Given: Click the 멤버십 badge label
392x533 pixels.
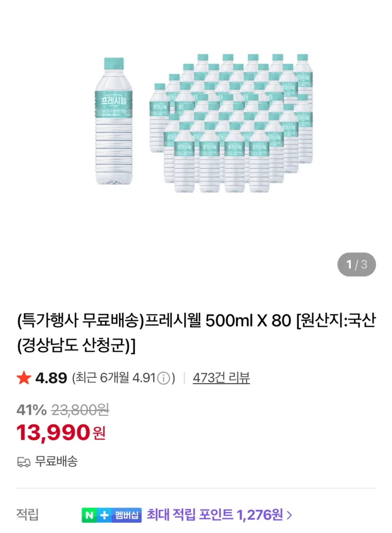Looking at the screenshot, I should point(127,516).
